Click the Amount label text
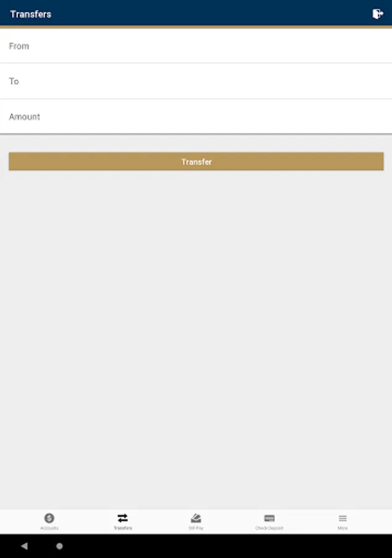Viewport: 392px width, 558px height. coord(25,117)
